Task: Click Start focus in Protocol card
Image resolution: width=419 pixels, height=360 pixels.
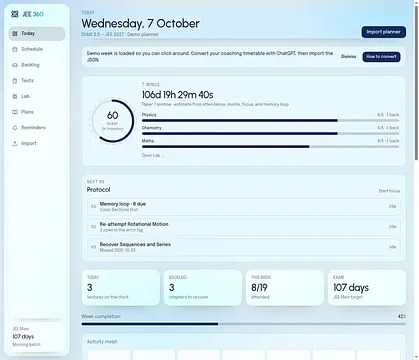Action: [389, 191]
